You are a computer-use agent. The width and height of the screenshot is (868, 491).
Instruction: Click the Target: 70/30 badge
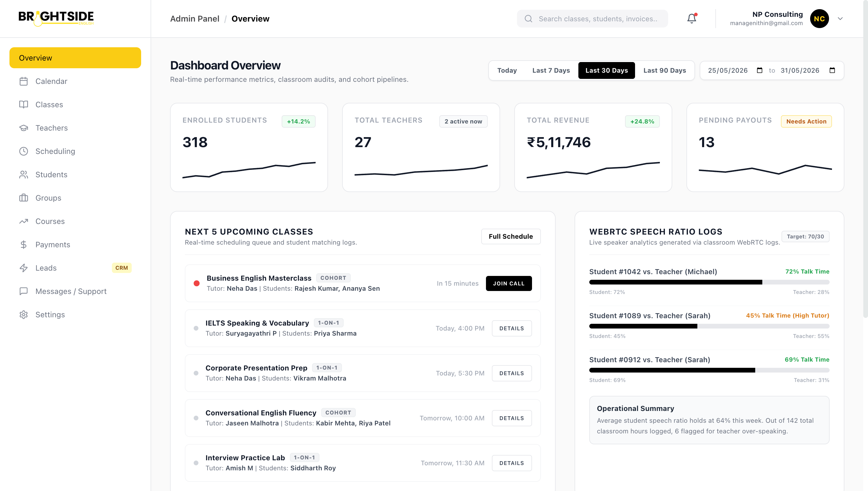click(805, 236)
